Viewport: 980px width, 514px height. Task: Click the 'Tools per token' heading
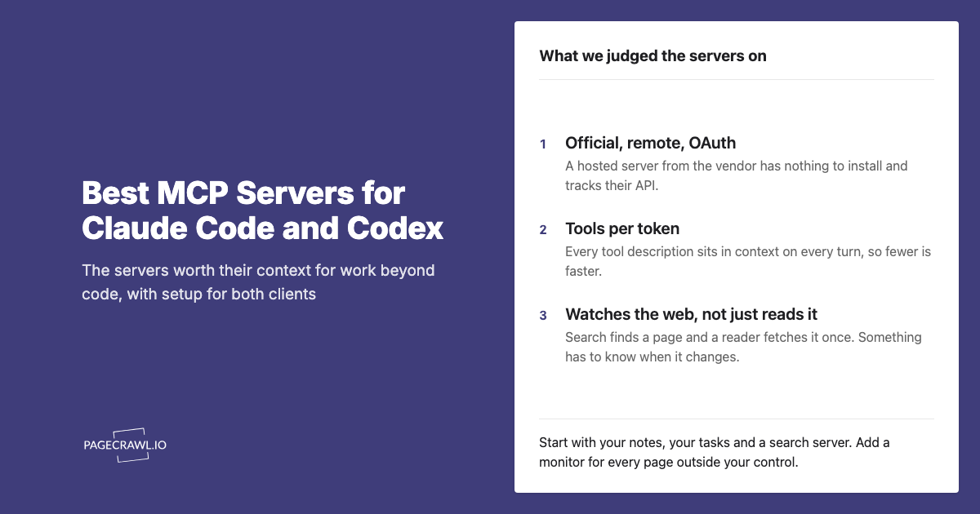coord(622,228)
